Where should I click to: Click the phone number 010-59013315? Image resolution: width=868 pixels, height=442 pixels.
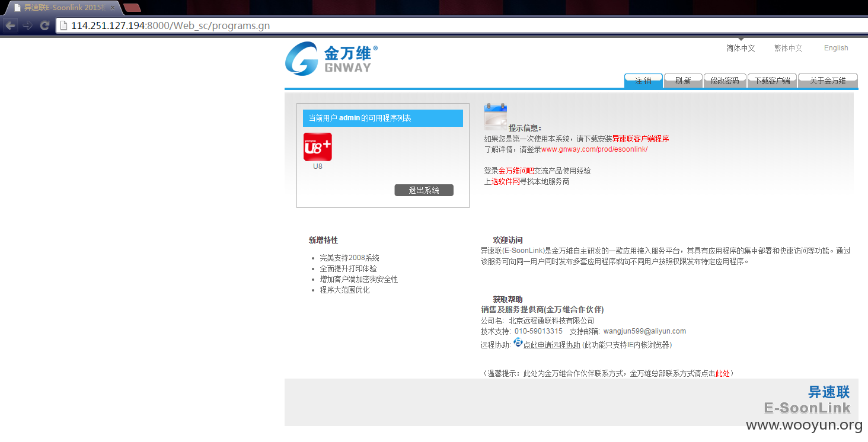[x=538, y=331]
